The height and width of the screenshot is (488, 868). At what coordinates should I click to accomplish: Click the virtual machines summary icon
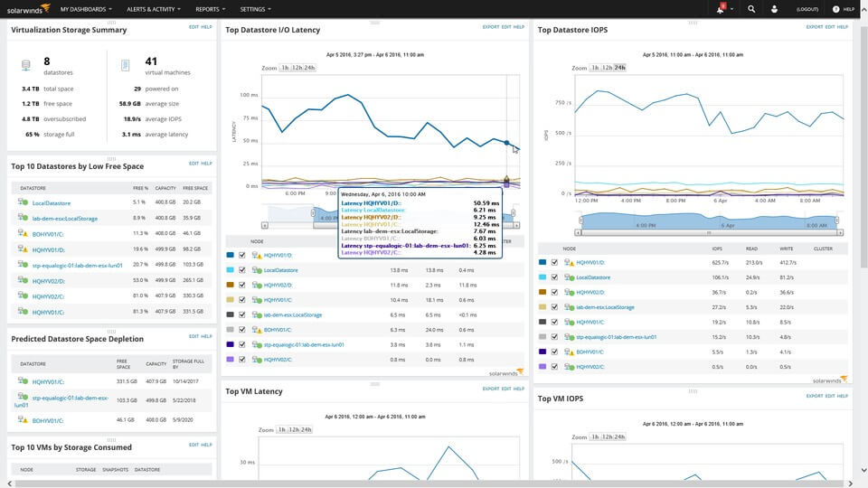coord(125,65)
